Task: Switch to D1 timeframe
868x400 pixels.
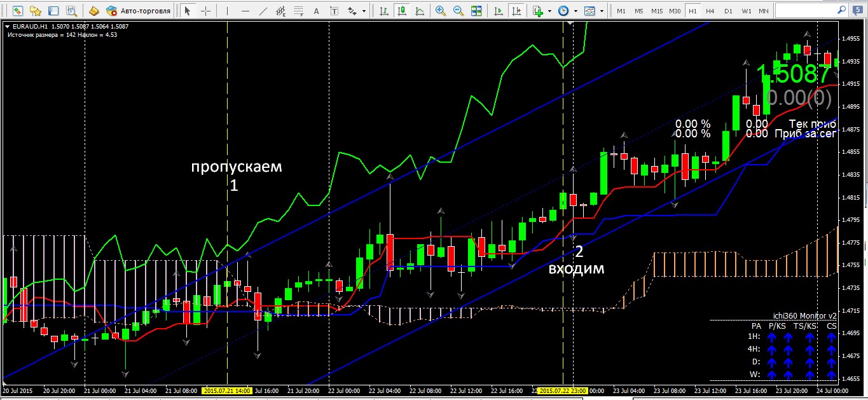Action: pyautogui.click(x=728, y=11)
